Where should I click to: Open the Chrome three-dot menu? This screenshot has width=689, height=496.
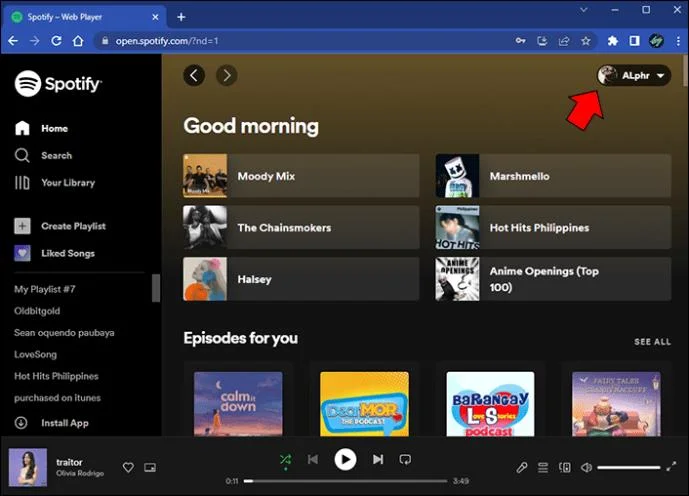click(678, 41)
